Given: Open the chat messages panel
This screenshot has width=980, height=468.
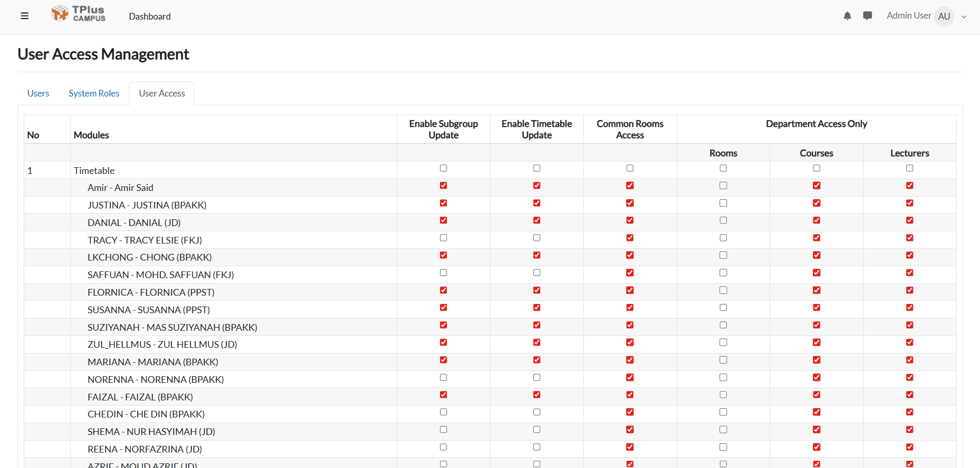Looking at the screenshot, I should pos(868,16).
